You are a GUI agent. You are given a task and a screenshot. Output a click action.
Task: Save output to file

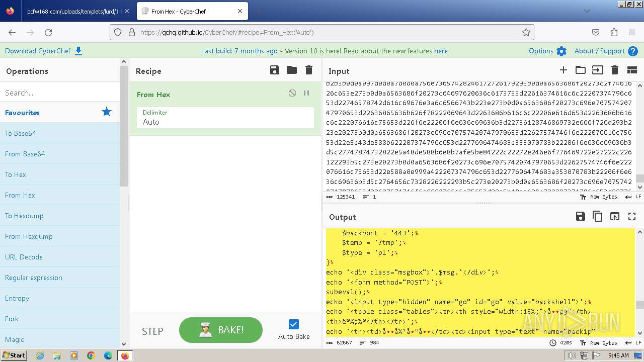[x=581, y=216]
